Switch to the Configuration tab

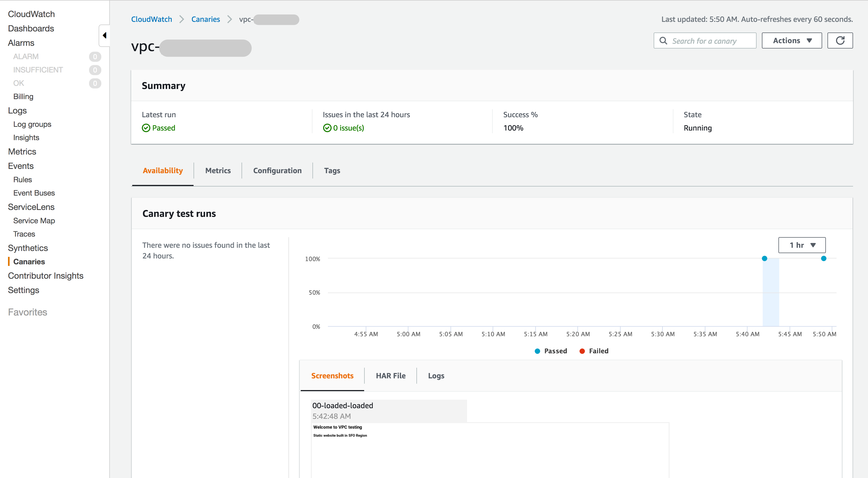pyautogui.click(x=277, y=171)
